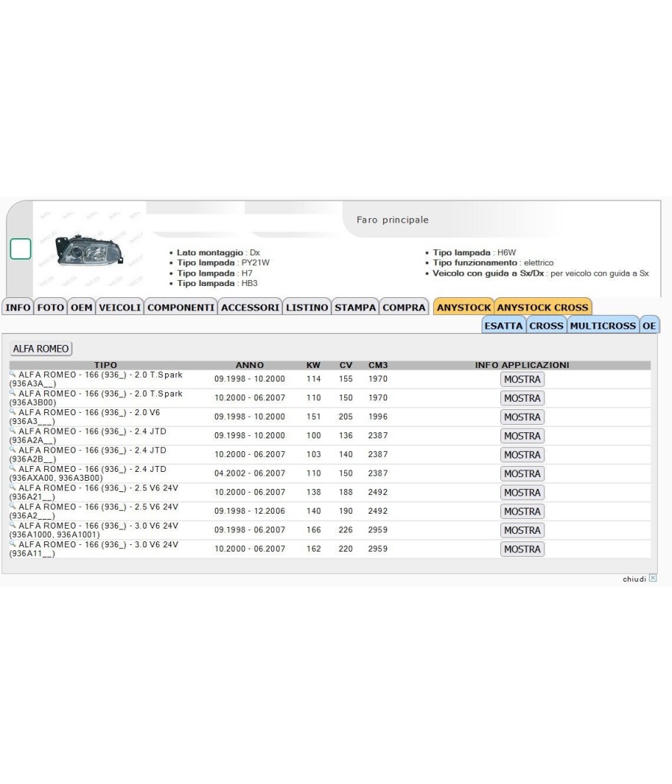This screenshot has width=672, height=784.
Task: Switch to the COMPONENTI tab
Action: (181, 307)
